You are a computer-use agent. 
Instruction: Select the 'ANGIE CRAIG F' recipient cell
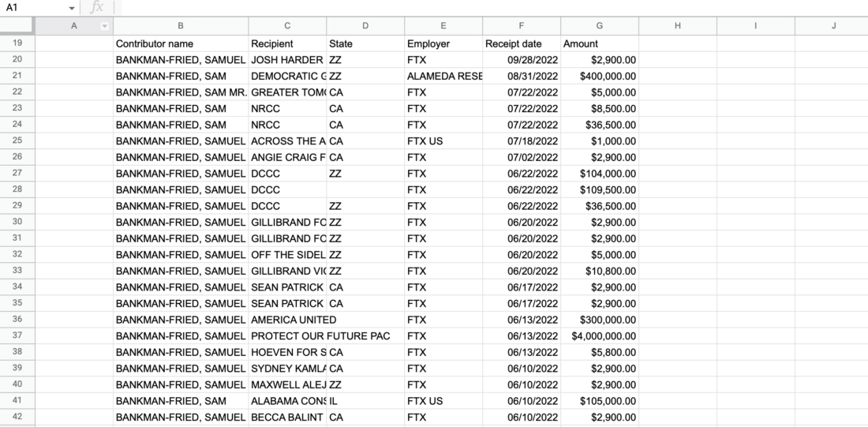pos(287,157)
